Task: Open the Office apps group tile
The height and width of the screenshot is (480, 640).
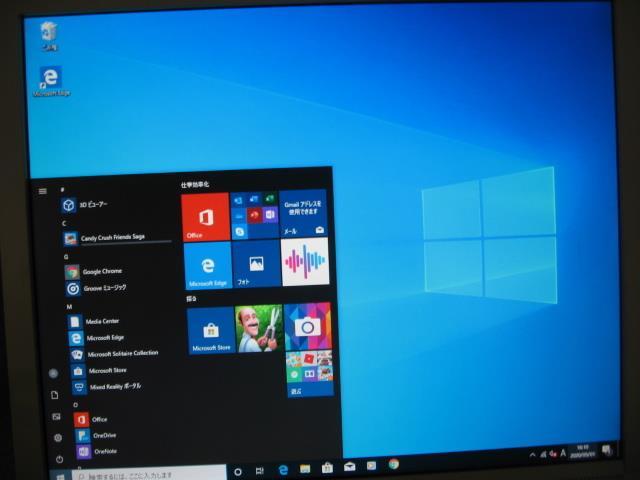Action: pos(255,215)
